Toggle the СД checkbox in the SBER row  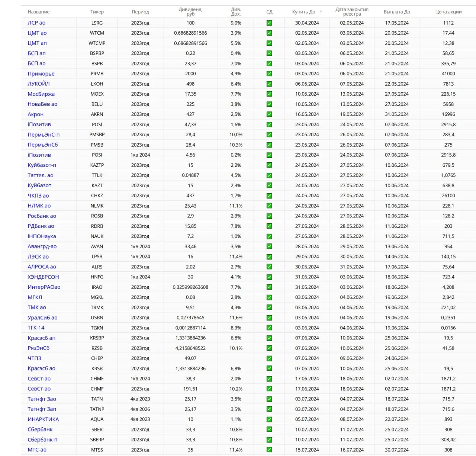[269, 430]
